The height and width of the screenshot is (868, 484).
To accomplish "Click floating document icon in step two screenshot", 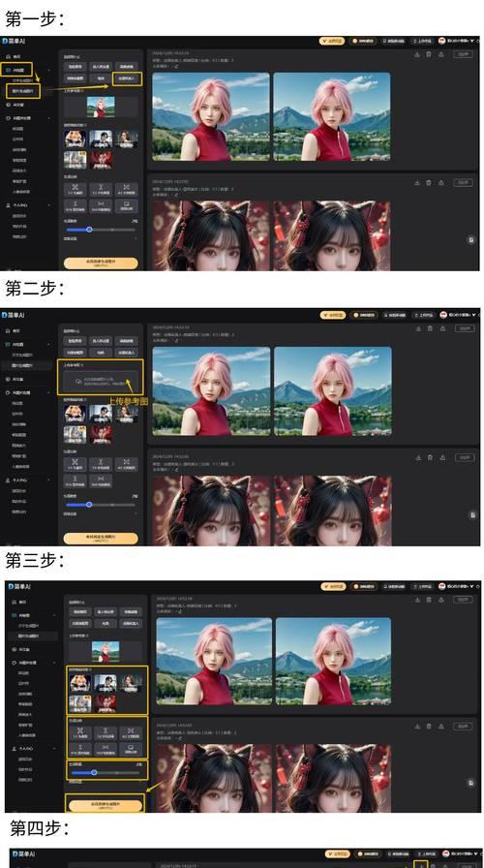I will point(472,514).
